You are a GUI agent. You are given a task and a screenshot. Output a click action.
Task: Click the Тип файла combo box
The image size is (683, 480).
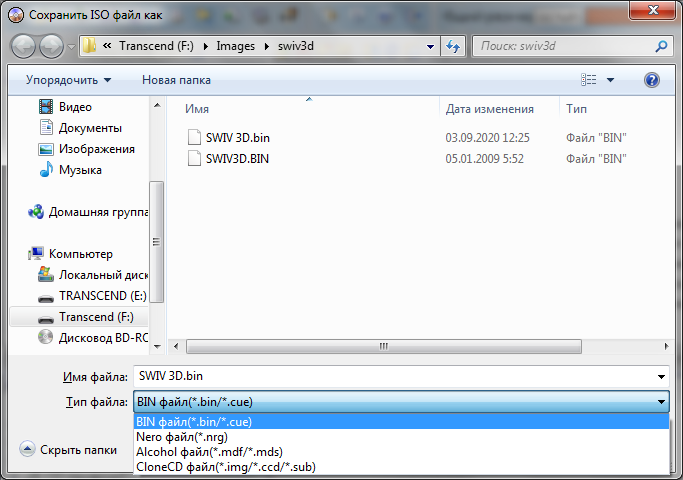(401, 402)
